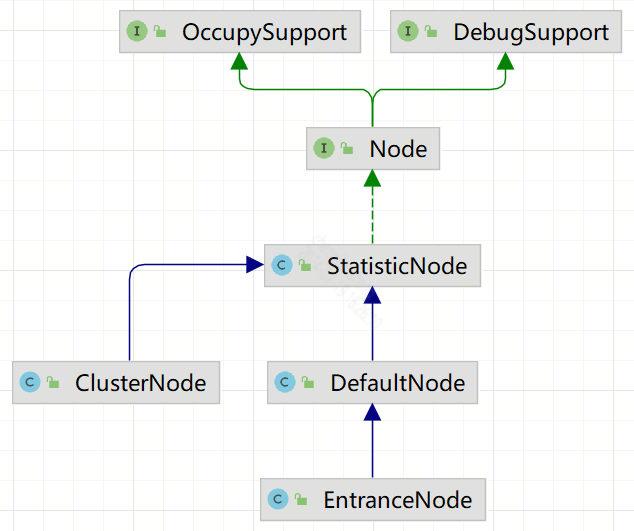Select the StatisticNode label
The height and width of the screenshot is (531, 634).
click(397, 266)
